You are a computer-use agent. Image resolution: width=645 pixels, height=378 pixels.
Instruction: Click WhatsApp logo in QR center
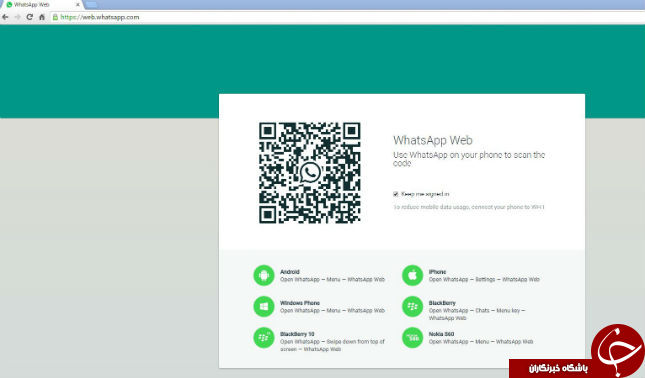pyautogui.click(x=310, y=173)
